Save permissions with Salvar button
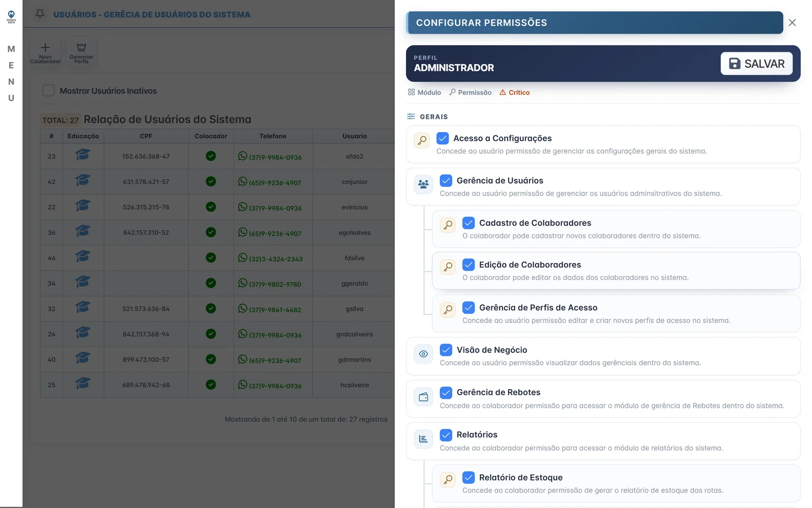Image resolution: width=812 pixels, height=508 pixels. pyautogui.click(x=756, y=63)
